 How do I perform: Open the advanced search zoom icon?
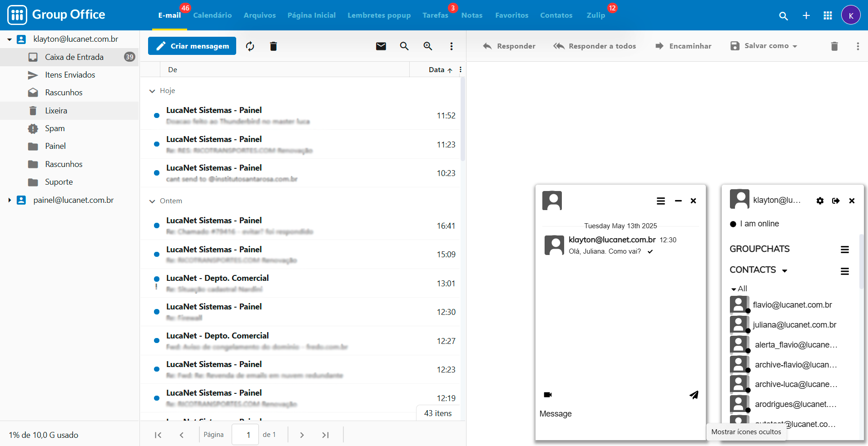[x=427, y=46]
